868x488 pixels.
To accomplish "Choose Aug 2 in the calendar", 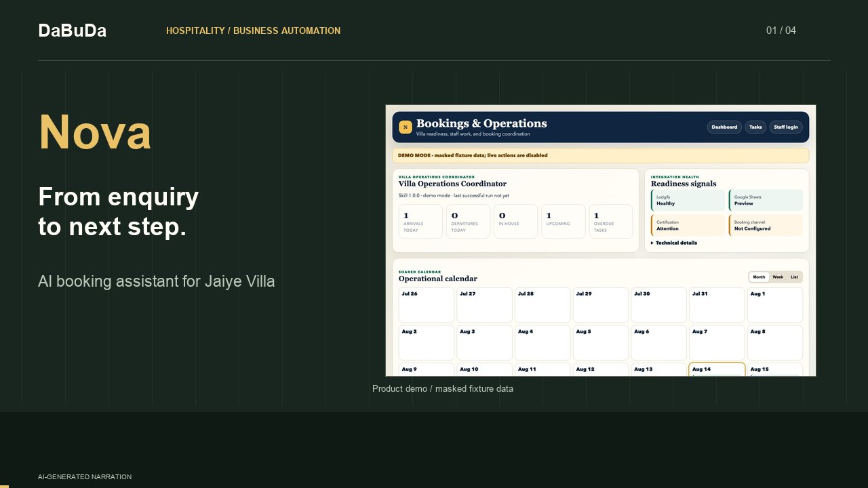I will [x=426, y=343].
